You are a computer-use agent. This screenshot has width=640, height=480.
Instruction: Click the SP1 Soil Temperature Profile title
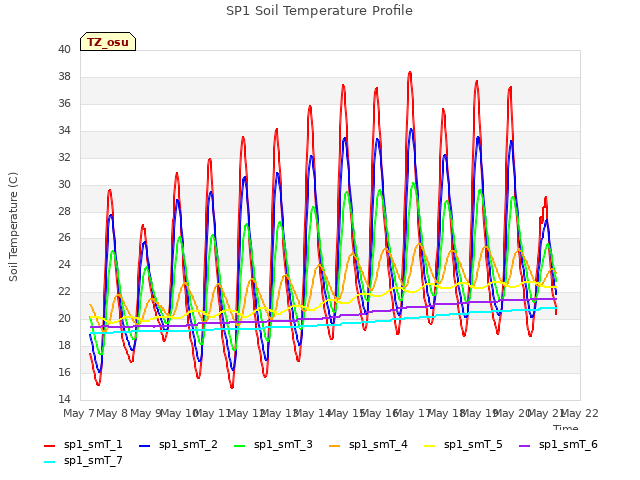point(319,11)
